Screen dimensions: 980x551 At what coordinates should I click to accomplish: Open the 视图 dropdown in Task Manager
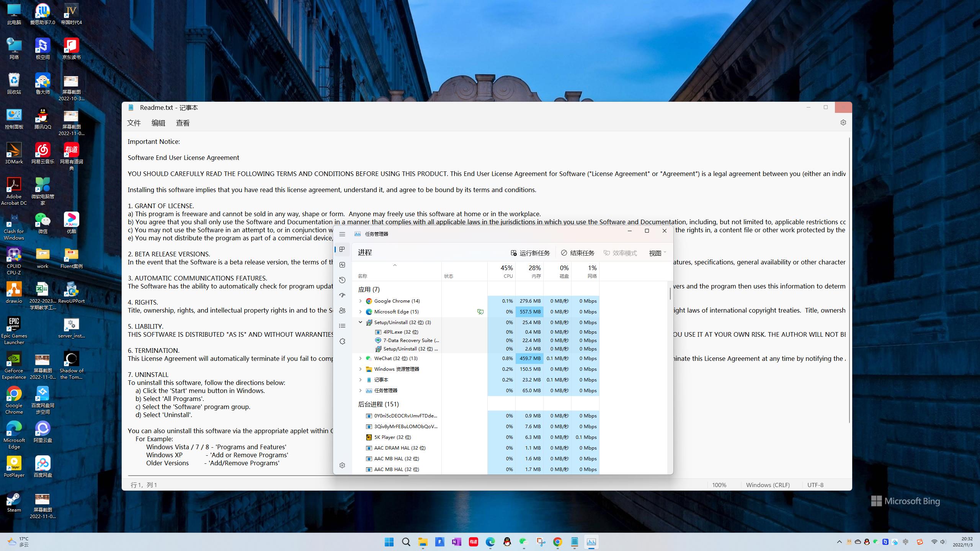pos(657,253)
